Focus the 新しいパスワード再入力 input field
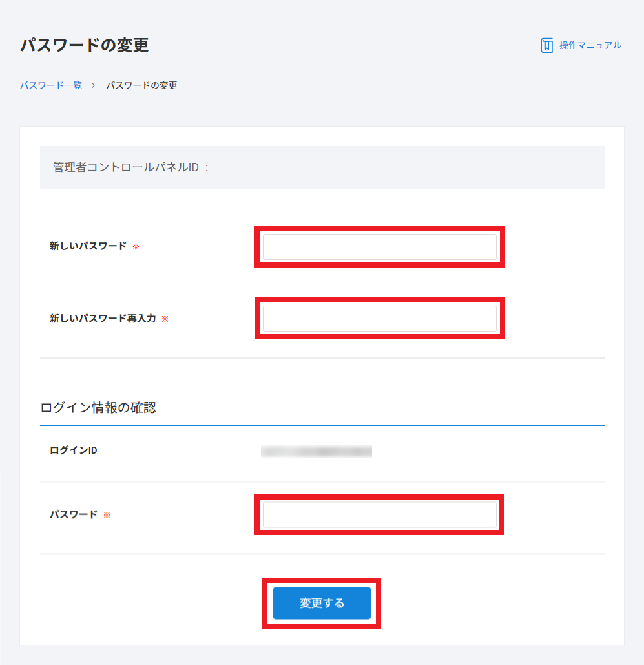 coord(379,319)
